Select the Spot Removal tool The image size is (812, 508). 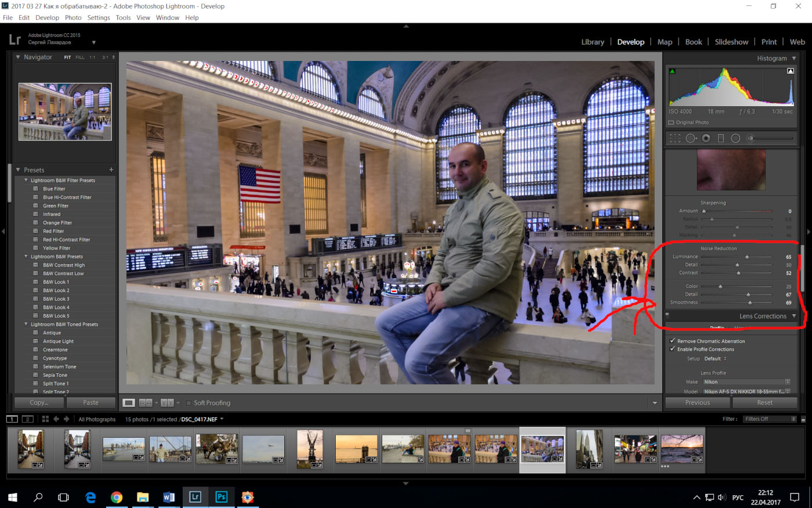pyautogui.click(x=691, y=138)
